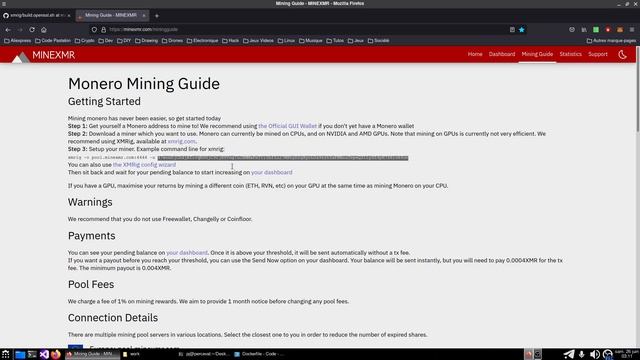This screenshot has height=360, width=640.
Task: Open the Electronique bookmark folder
Action: click(x=202, y=41)
